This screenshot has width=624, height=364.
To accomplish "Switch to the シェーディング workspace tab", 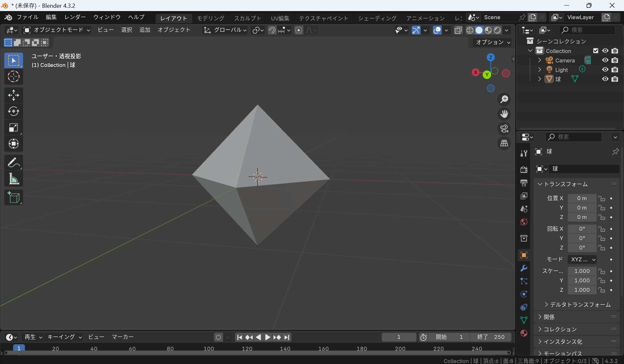I will tap(377, 18).
